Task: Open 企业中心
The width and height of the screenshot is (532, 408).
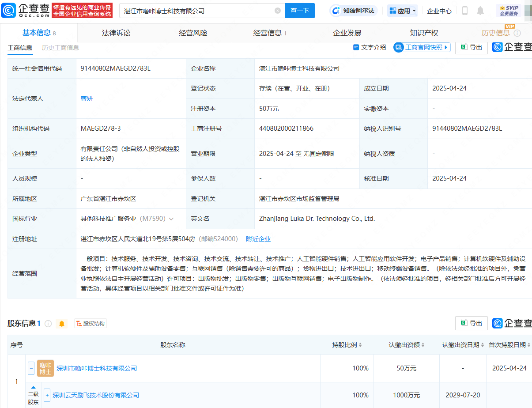Action: [439, 11]
